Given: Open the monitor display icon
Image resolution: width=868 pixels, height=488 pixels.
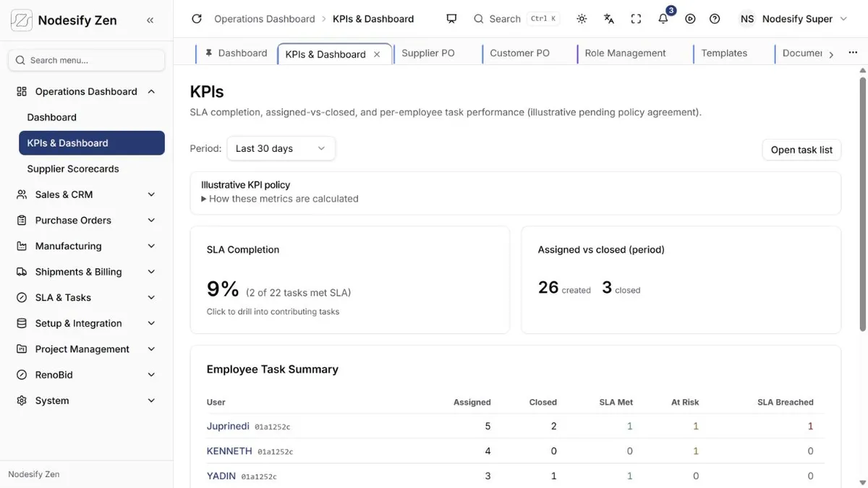Looking at the screenshot, I should [x=451, y=19].
